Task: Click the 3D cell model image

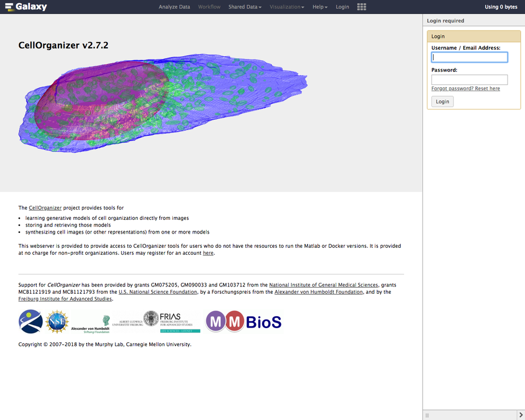Action: (163, 103)
